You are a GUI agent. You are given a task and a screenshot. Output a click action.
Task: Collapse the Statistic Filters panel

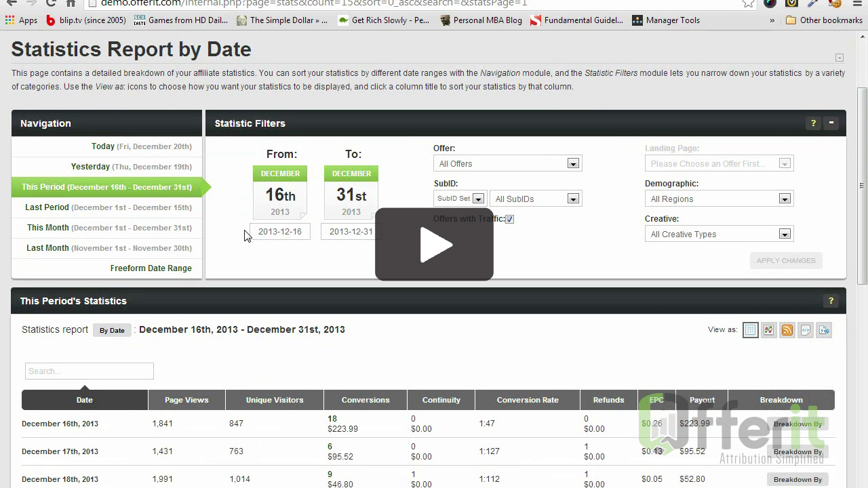[x=831, y=123]
